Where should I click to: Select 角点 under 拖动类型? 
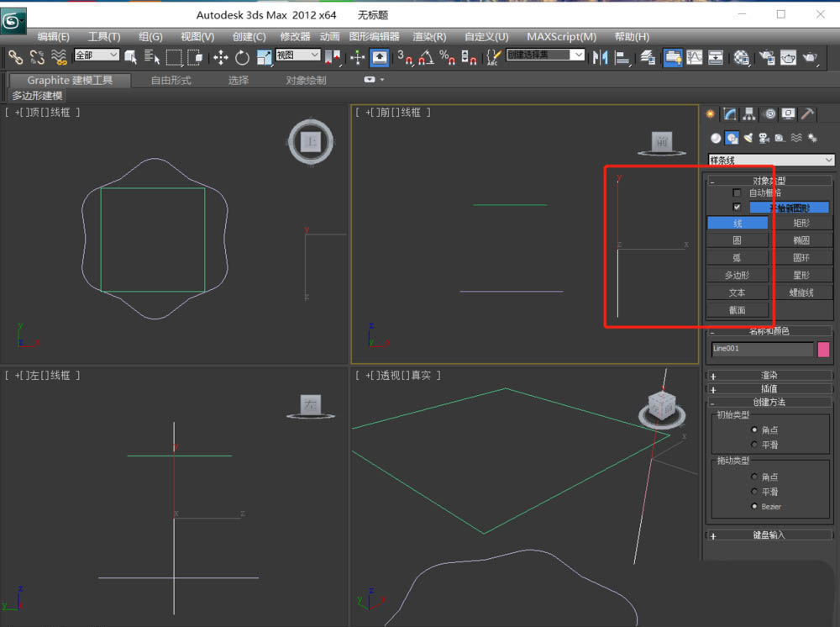(x=755, y=477)
